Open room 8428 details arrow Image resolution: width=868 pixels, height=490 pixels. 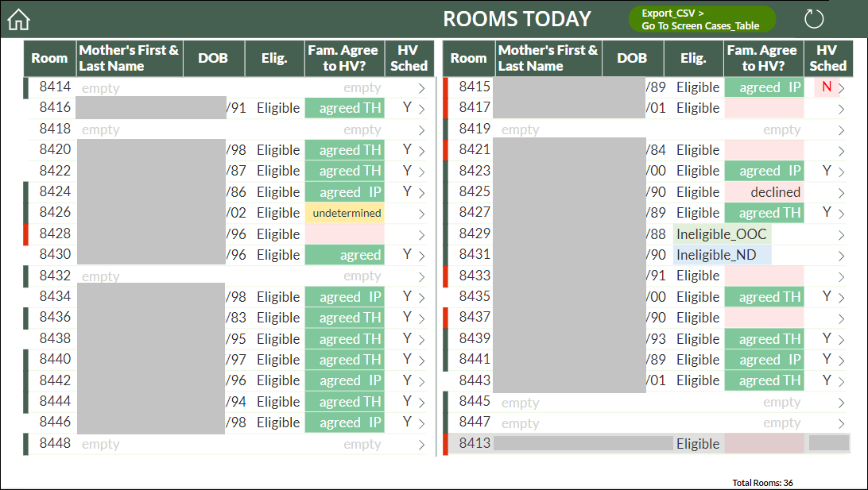[422, 235]
